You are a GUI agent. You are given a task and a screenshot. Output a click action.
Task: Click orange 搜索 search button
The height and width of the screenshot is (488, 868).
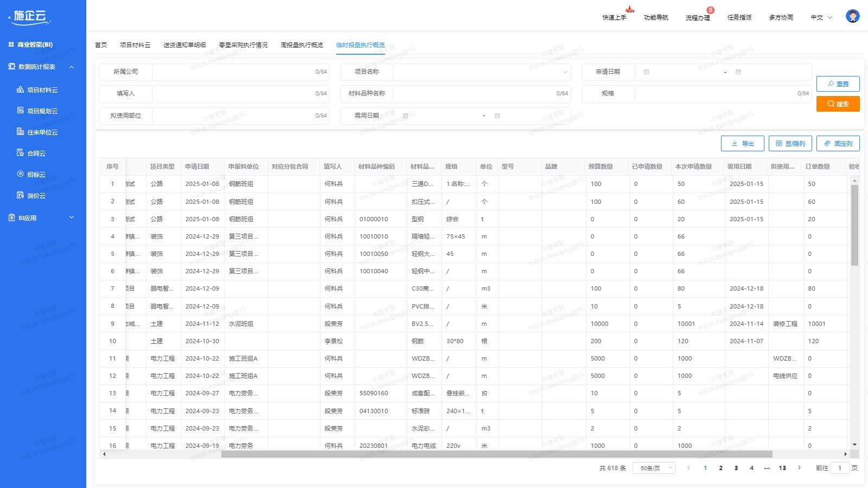pyautogui.click(x=838, y=104)
